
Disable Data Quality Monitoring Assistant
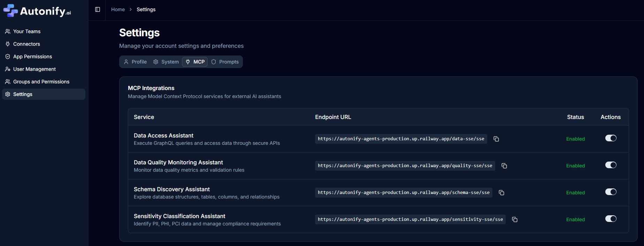[x=611, y=165]
